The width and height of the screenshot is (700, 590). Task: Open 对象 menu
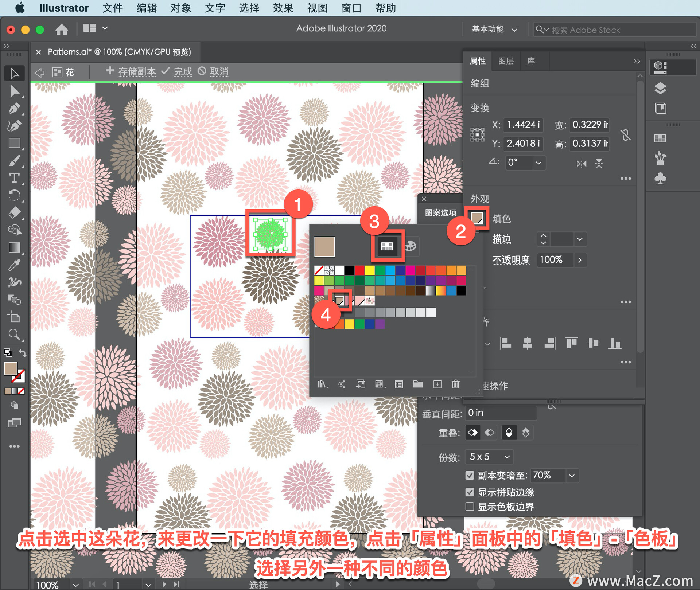coord(181,8)
